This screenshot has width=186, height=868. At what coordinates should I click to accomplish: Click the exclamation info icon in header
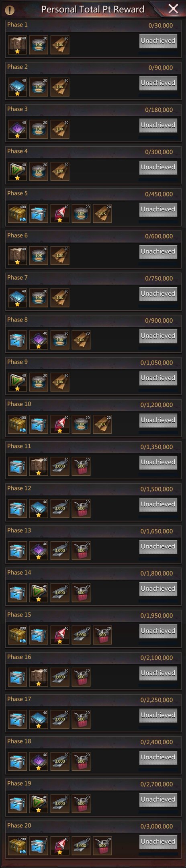pos(10,10)
